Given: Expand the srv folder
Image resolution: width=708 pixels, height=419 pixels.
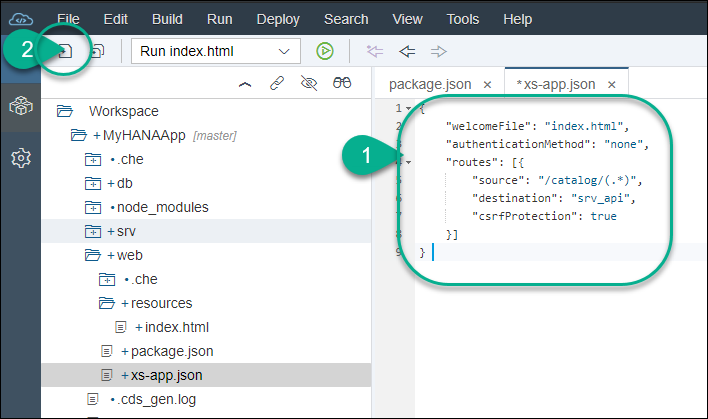Looking at the screenshot, I should [x=93, y=231].
